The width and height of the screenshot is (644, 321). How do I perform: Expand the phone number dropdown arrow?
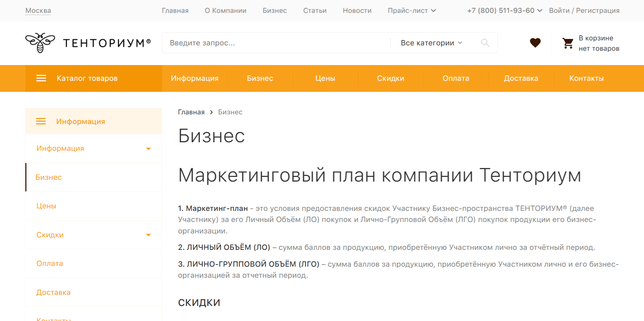click(540, 11)
